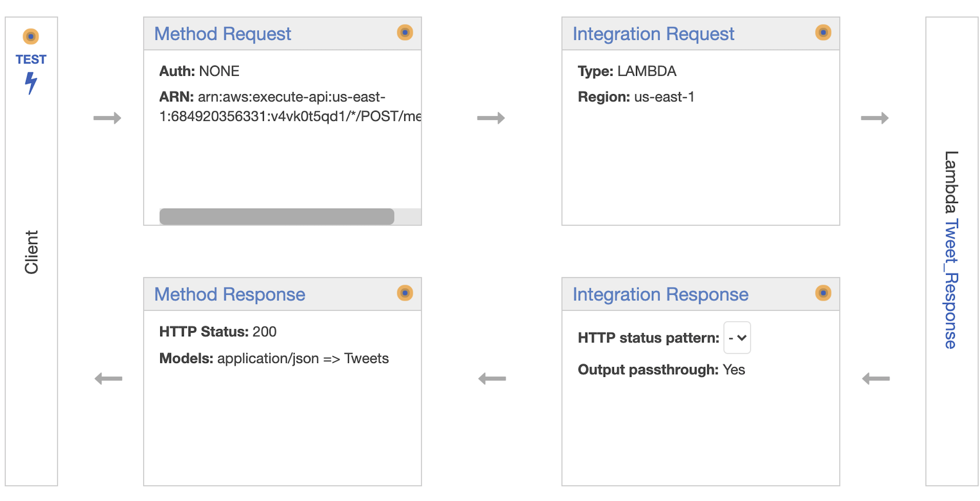
Task: Click the TEST link in Client panel
Action: coord(31,59)
